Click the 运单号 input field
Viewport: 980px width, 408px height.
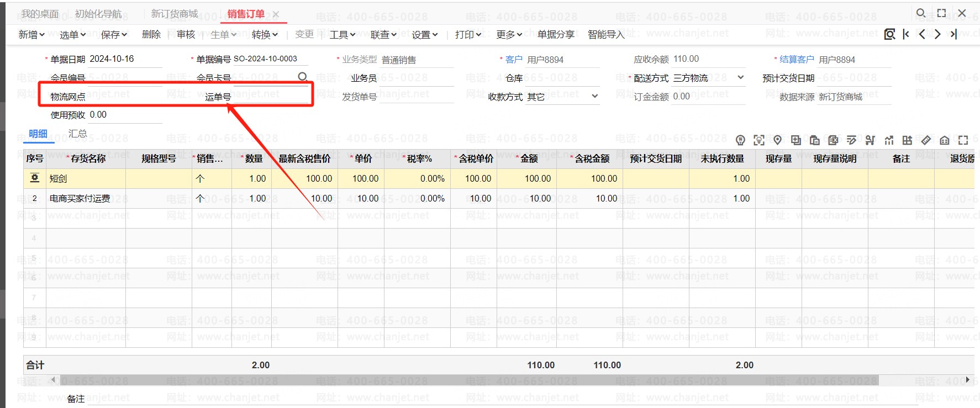click(271, 97)
